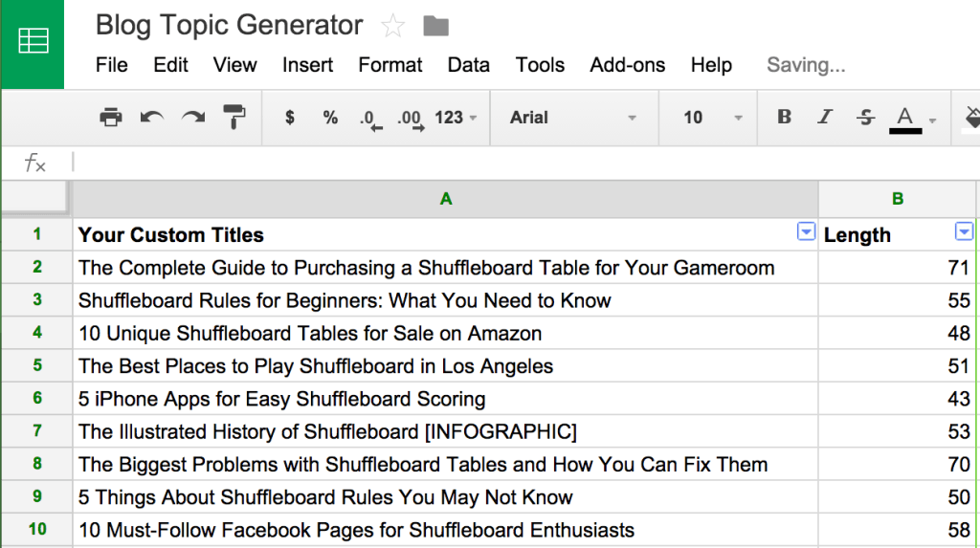This screenshot has width=980, height=548.
Task: Click the select-all corner box
Action: coord(36,198)
